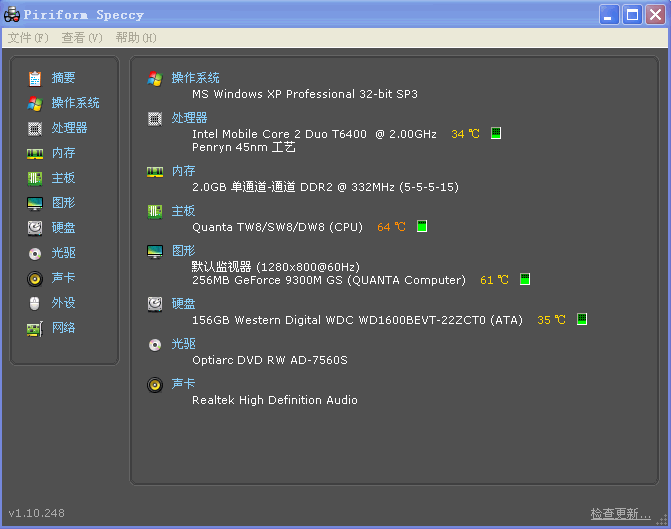Image resolution: width=671 pixels, height=529 pixels.
Task: Switch to 外设 sidebar label
Action: pos(63,303)
